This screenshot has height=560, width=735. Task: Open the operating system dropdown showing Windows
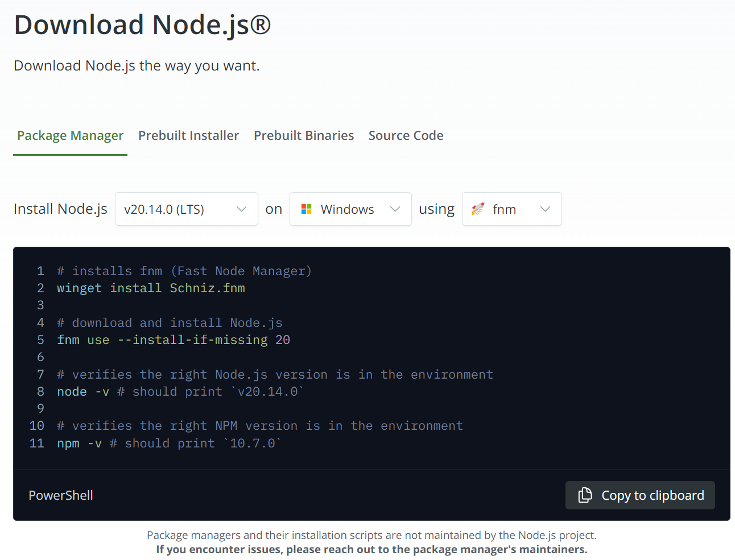tap(350, 209)
